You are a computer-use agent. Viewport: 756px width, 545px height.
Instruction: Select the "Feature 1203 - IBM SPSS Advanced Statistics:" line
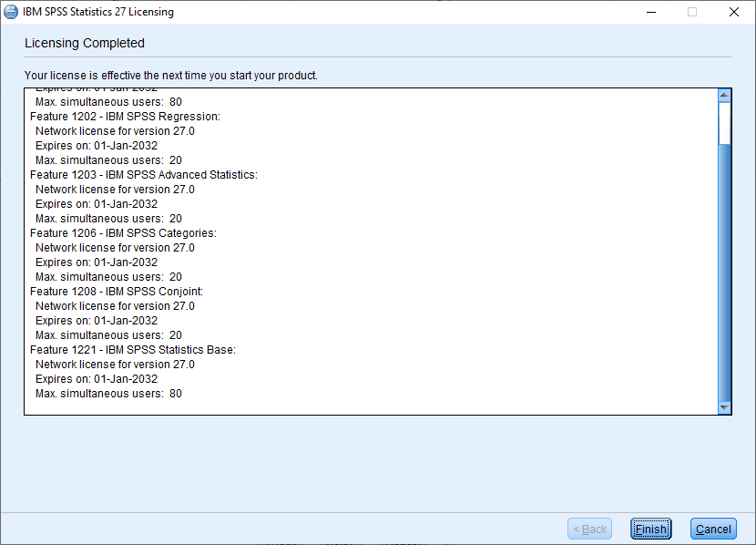coord(144,175)
